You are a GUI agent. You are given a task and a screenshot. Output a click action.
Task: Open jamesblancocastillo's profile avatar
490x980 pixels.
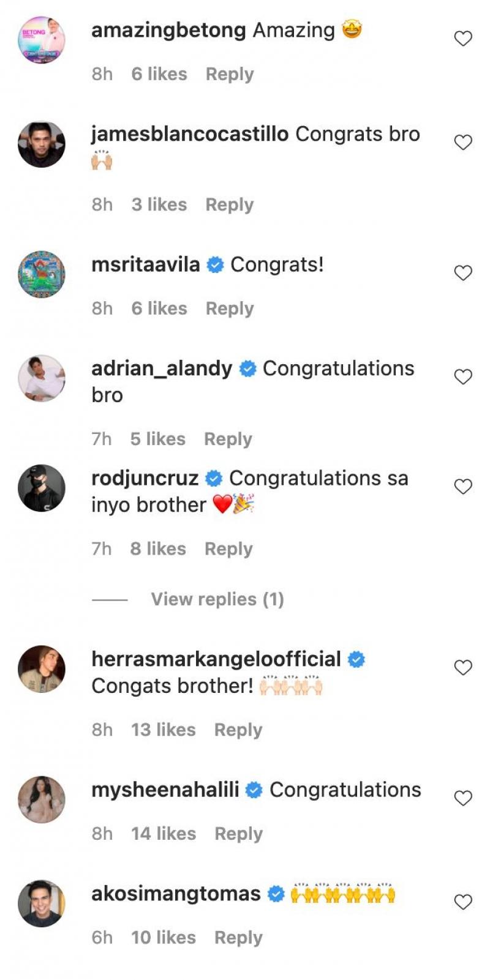point(42,144)
